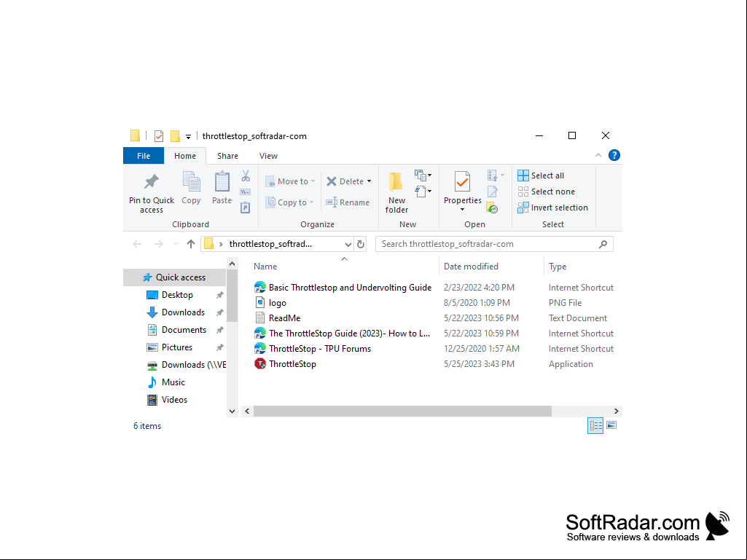Sort by Name column header
747x560 pixels.
tap(265, 267)
